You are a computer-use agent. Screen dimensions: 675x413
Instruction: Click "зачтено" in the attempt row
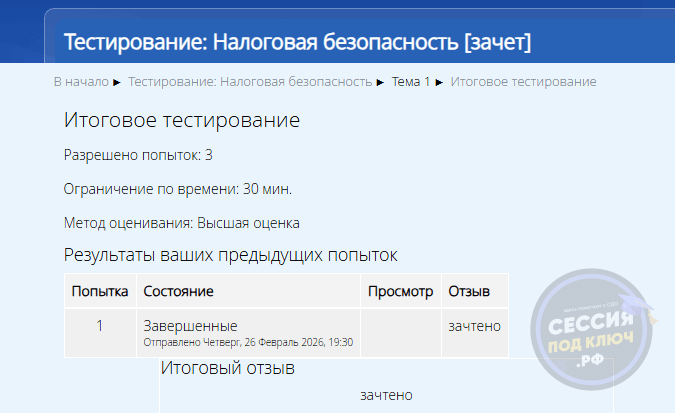pyautogui.click(x=474, y=326)
